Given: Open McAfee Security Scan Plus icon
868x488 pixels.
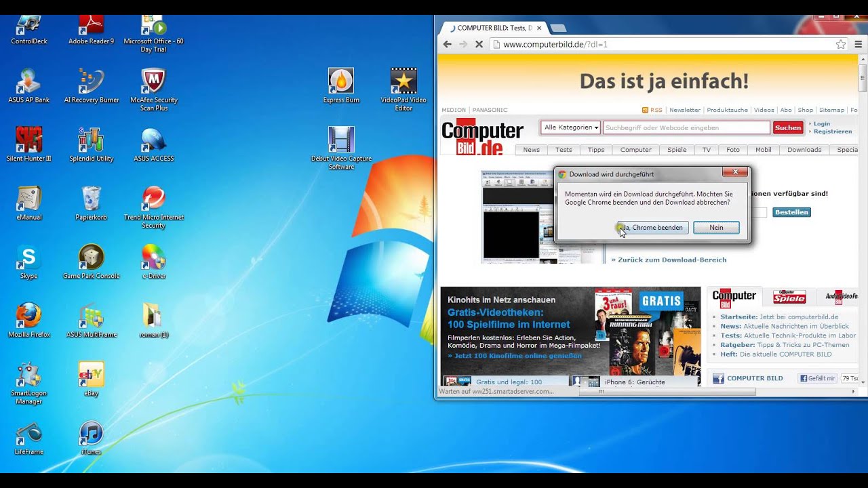Looking at the screenshot, I should [x=153, y=89].
